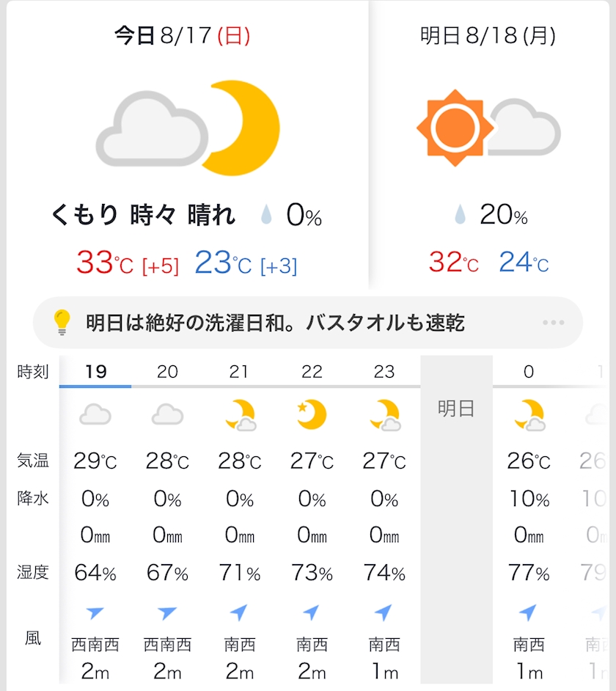Tap the wind direction arrow at 19 o'clock
The image size is (616, 691).
point(95,612)
